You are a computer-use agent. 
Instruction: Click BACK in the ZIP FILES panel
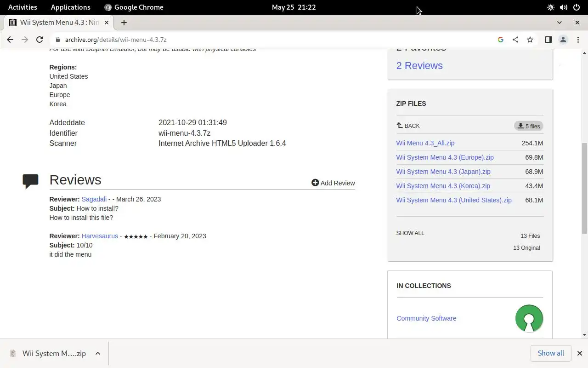tap(408, 126)
